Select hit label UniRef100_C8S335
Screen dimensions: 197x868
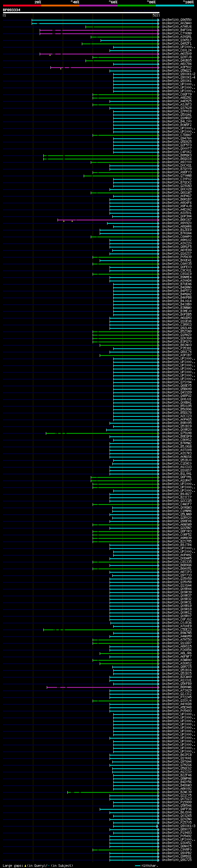(176, 562)
